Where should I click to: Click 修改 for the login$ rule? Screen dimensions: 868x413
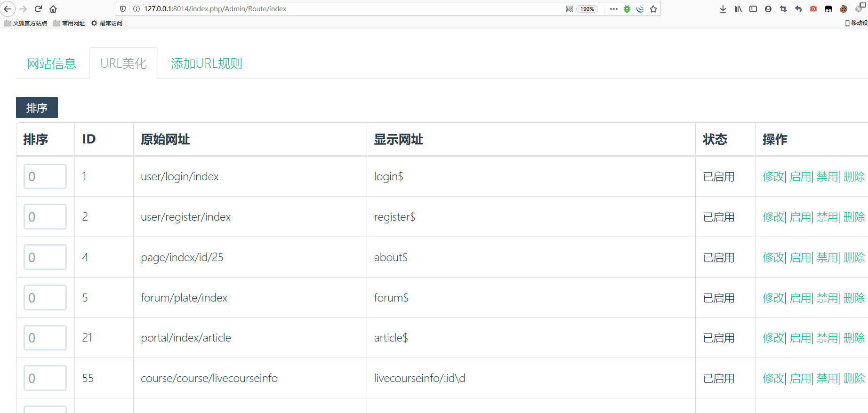click(773, 176)
